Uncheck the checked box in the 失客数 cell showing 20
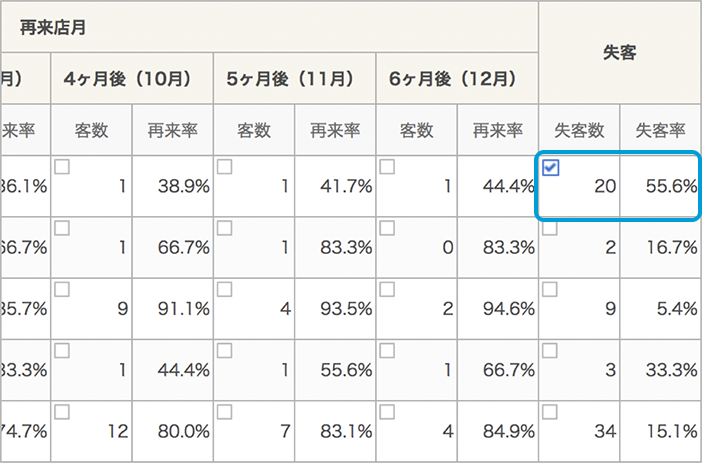 point(550,168)
